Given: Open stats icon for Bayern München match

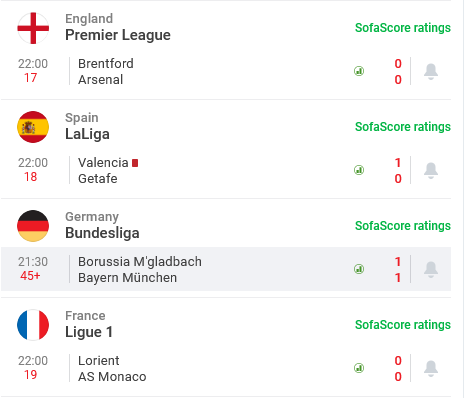Looking at the screenshot, I should 359,269.
